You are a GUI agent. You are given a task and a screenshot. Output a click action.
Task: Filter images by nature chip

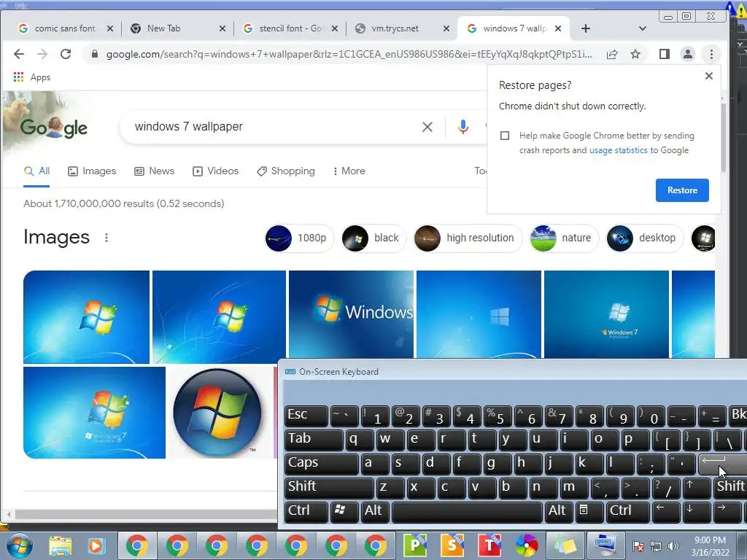(x=564, y=238)
